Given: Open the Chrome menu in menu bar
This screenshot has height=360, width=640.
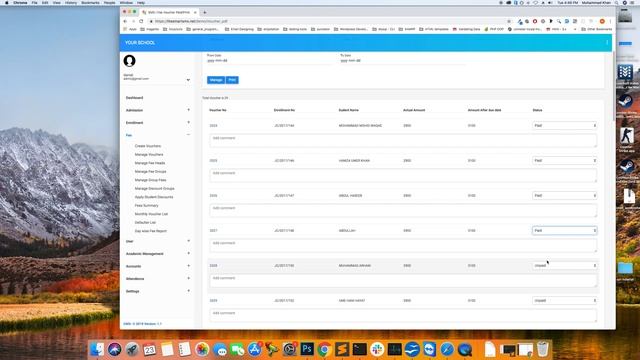Looking at the screenshot, I should click(x=20, y=2).
